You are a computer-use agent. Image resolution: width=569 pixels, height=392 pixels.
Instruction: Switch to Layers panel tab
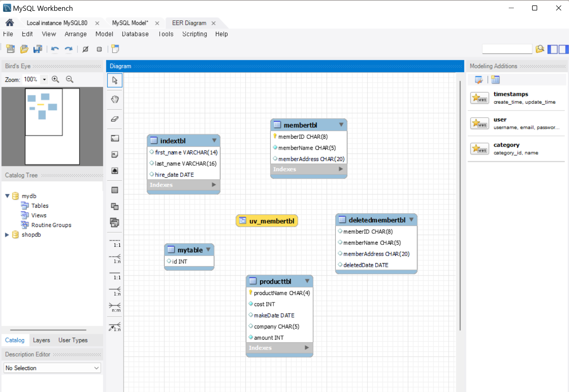[x=41, y=340]
